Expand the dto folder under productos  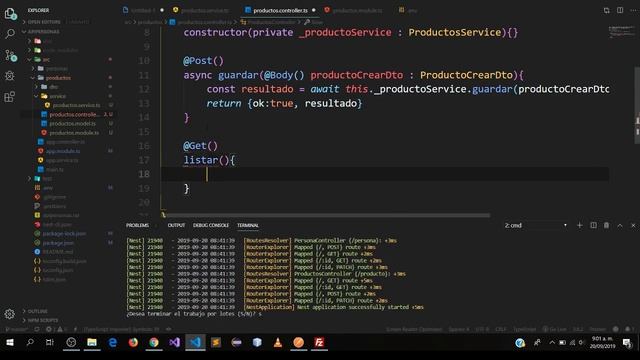click(53, 87)
